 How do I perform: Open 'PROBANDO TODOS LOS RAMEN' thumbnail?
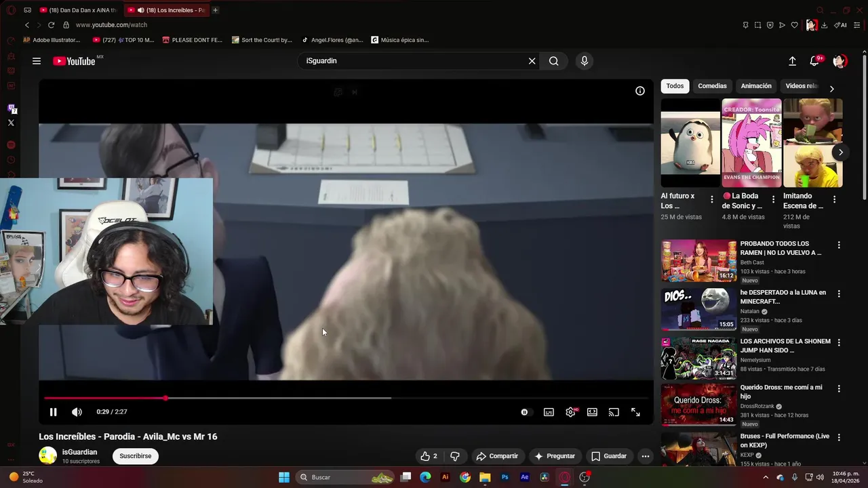click(698, 260)
